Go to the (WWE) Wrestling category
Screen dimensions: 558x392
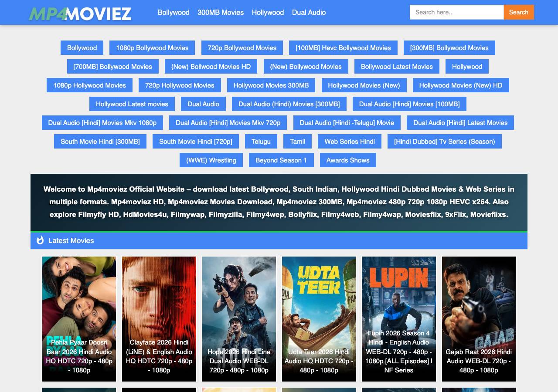point(211,160)
